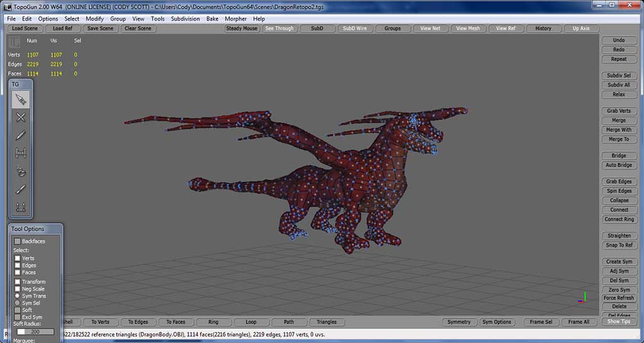Open the Modify menu

94,19
